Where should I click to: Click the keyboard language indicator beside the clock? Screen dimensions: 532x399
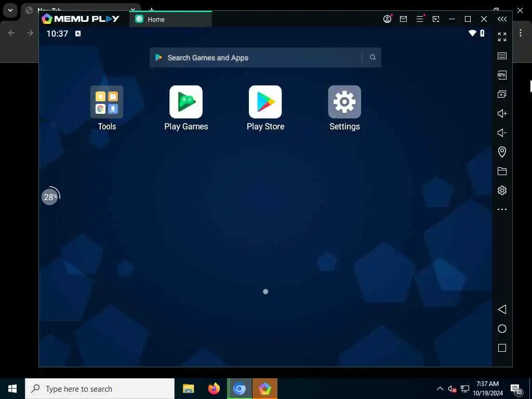point(78,33)
